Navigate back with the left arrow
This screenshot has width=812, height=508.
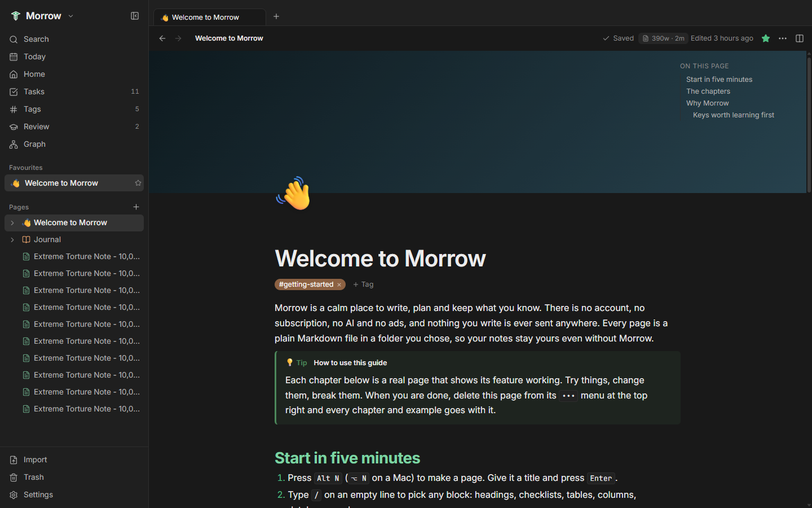pos(162,38)
